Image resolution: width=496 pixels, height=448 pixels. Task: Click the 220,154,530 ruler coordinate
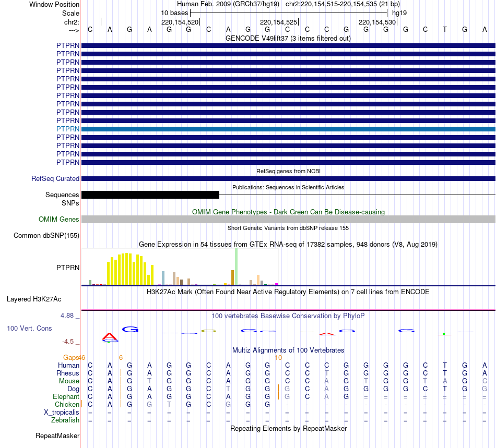(x=377, y=22)
